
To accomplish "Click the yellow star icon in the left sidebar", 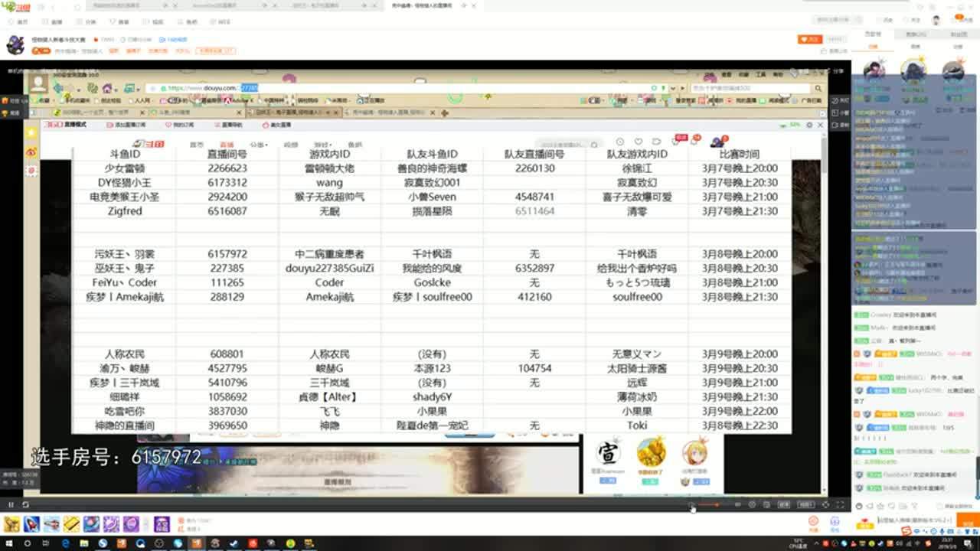I will 31,132.
